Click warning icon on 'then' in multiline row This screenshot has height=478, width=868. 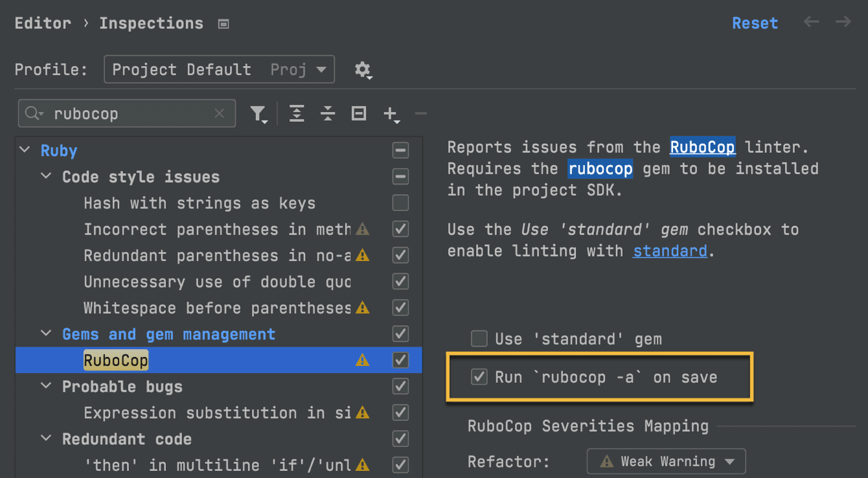click(363, 466)
